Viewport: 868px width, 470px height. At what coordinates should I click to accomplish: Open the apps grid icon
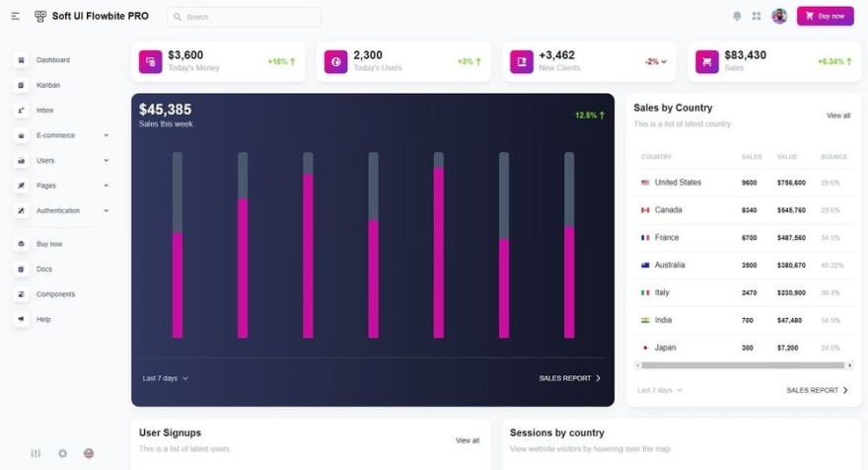click(757, 16)
